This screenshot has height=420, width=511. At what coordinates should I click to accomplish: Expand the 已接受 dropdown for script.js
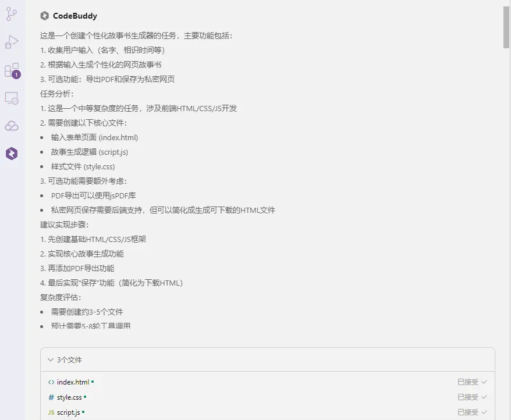pos(484,412)
